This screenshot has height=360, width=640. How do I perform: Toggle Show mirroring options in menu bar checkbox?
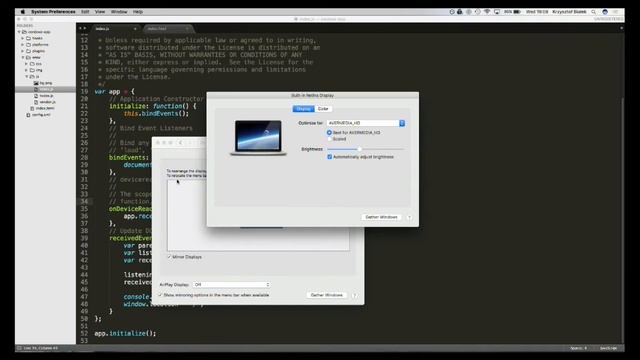point(160,295)
